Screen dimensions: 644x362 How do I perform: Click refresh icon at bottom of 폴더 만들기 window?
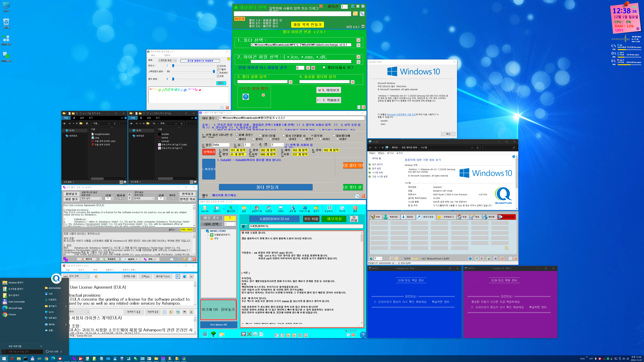tap(357, 196)
